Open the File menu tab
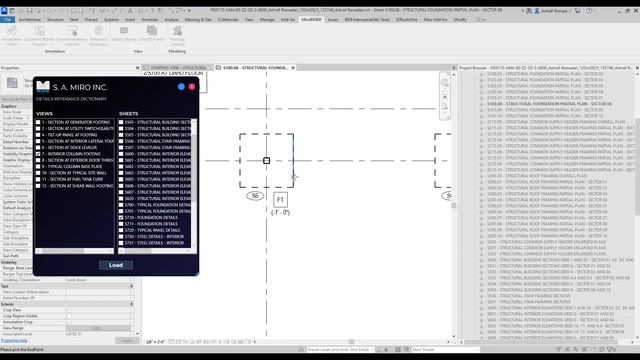The width and height of the screenshot is (640, 360). click(8, 20)
